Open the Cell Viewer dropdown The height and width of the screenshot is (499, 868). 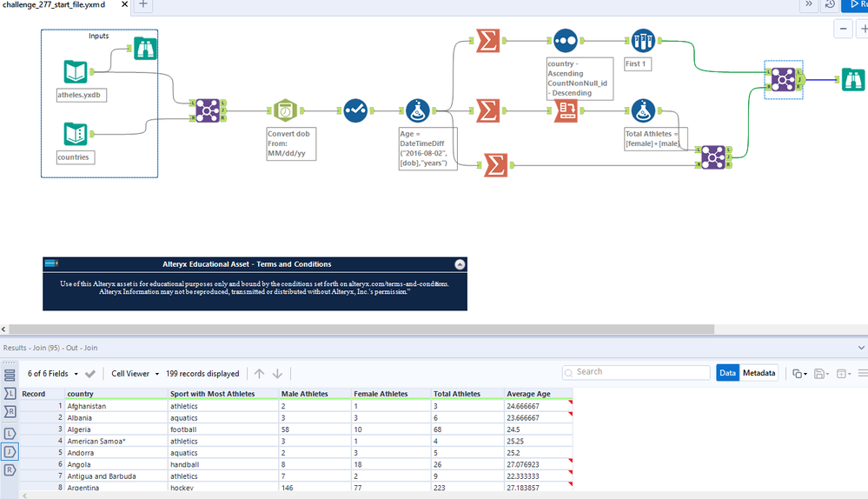click(135, 374)
